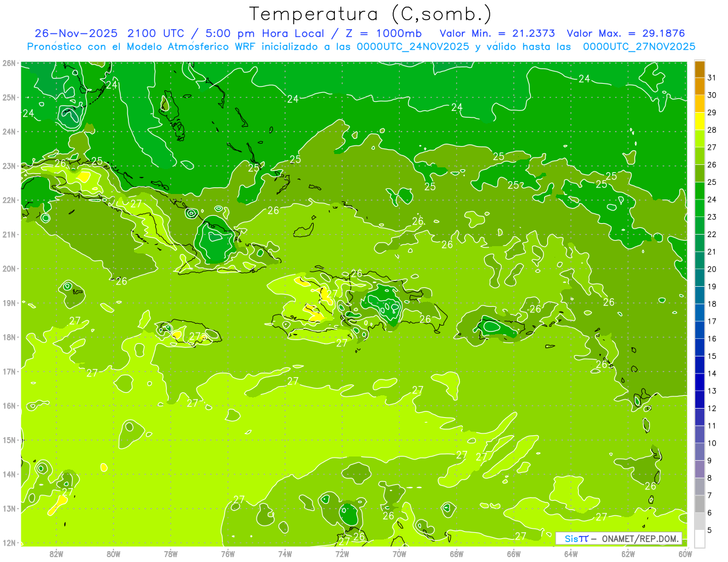The image size is (728, 562).
Task: Click the 72W longitude axis label
Action: pyautogui.click(x=342, y=554)
